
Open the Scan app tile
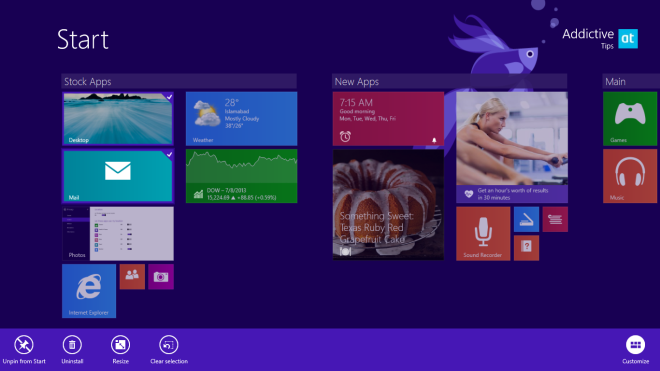[x=526, y=219]
